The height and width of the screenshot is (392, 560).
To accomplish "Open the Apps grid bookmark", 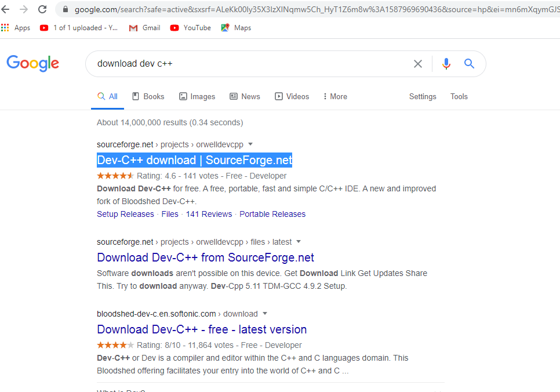I will (16, 27).
